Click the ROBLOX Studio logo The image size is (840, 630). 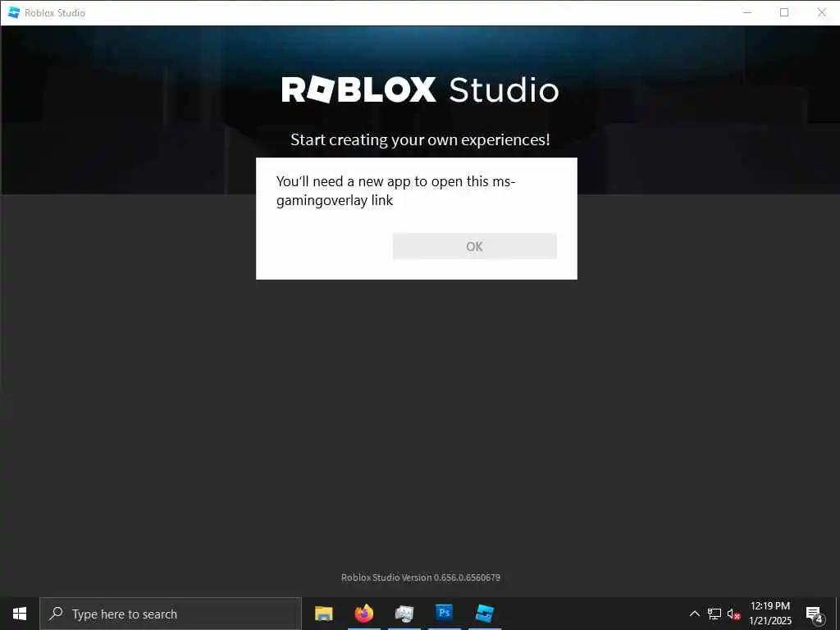[420, 89]
